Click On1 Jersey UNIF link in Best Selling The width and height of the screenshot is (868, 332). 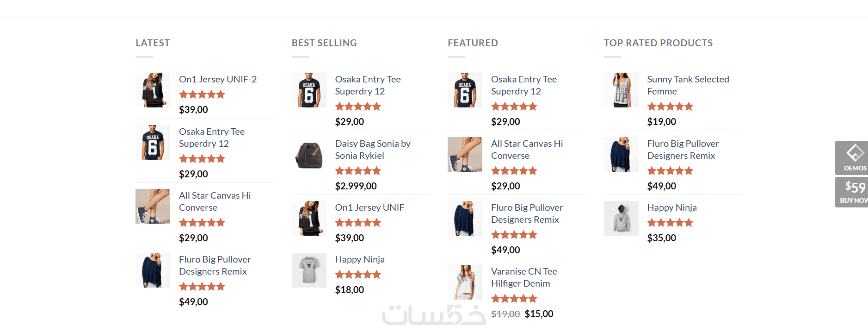pyautogui.click(x=369, y=207)
